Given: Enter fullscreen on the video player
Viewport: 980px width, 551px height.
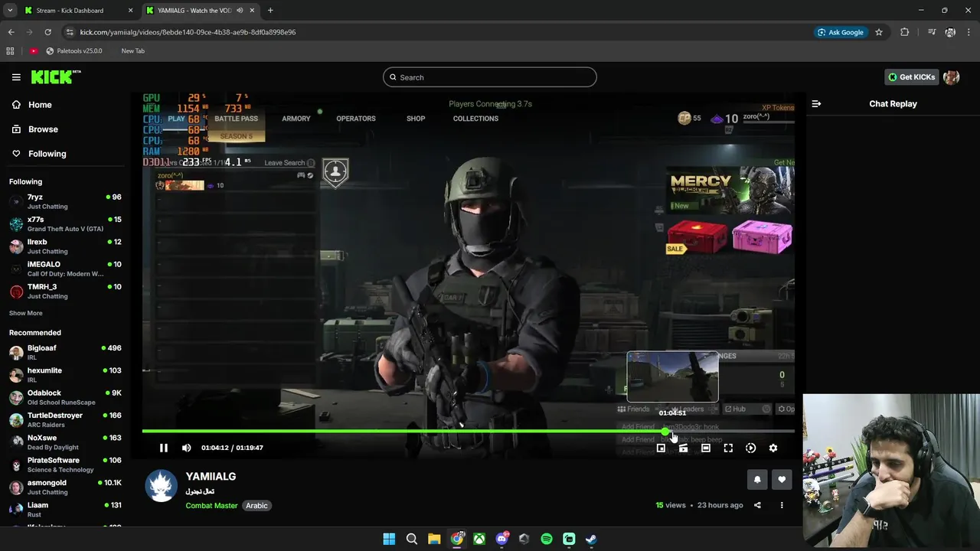Looking at the screenshot, I should (x=728, y=448).
